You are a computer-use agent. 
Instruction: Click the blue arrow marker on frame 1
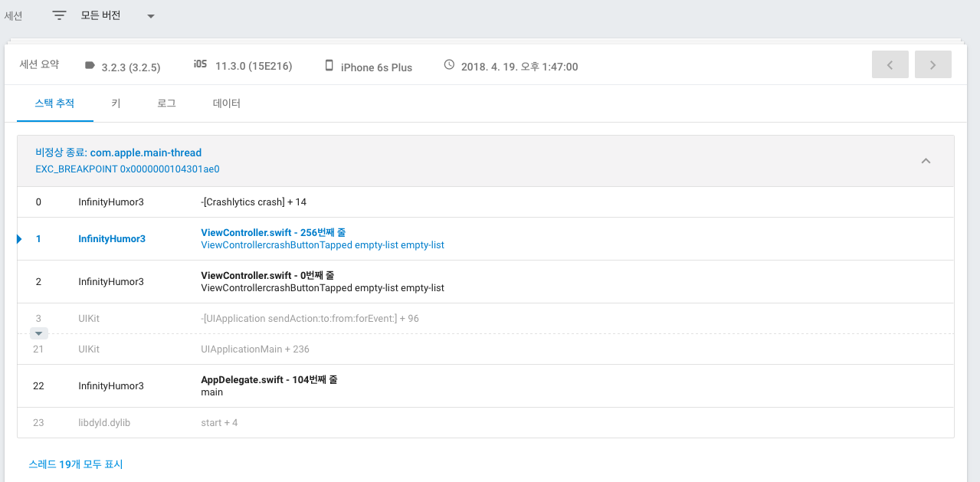pyautogui.click(x=19, y=239)
